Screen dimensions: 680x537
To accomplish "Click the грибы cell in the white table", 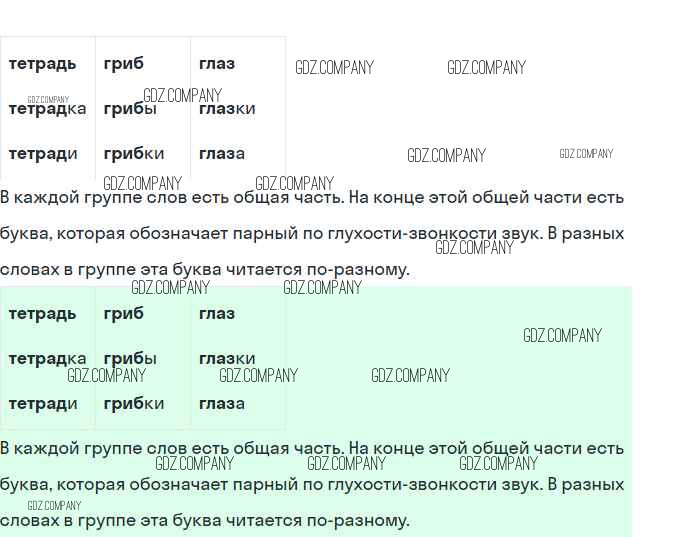I will [130, 109].
